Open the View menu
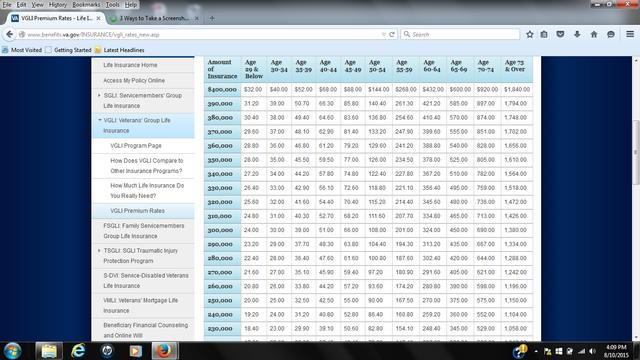640x360 pixels. (38, 5)
